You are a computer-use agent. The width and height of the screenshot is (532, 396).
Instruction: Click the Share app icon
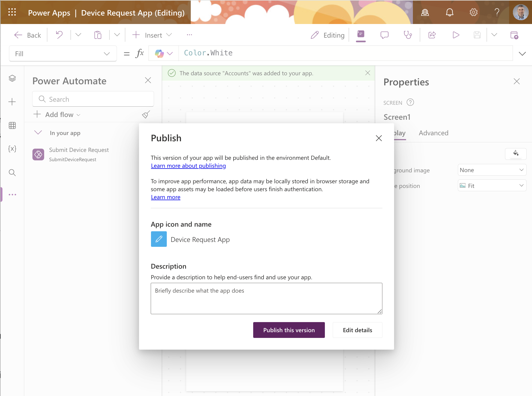[x=432, y=35]
